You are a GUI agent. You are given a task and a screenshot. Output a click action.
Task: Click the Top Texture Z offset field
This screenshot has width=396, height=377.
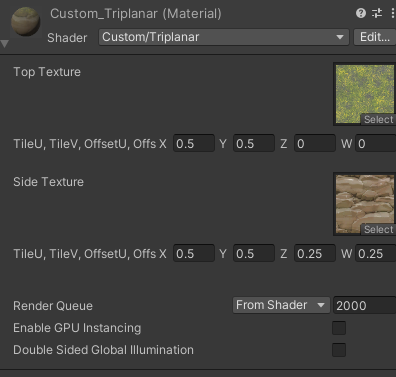click(315, 144)
